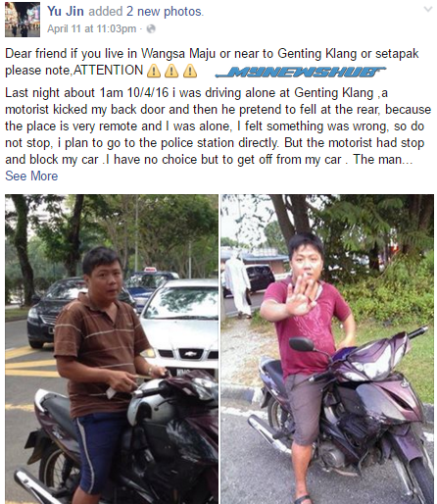The image size is (437, 504).
Task: Click the first warning sign emoji
Action: click(154, 71)
